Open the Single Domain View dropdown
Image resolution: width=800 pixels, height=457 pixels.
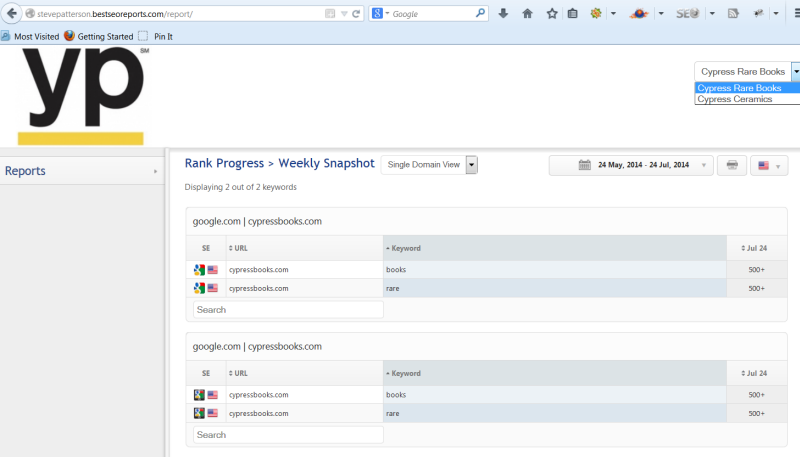429,165
